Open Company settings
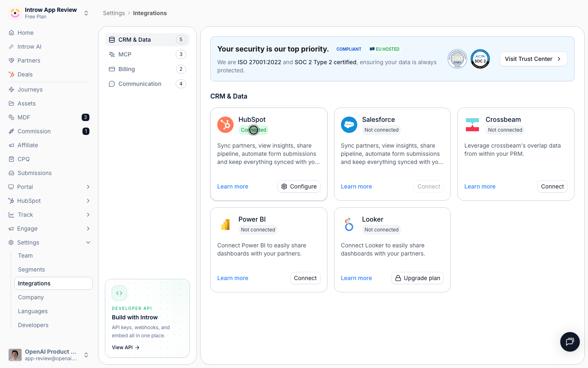This screenshot has height=368, width=588. click(x=53, y=297)
